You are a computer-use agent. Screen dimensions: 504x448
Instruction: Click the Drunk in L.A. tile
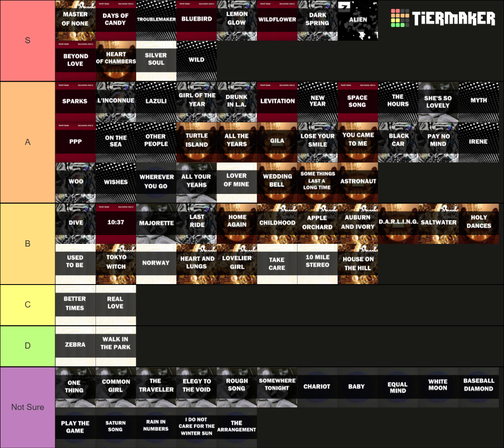click(237, 102)
